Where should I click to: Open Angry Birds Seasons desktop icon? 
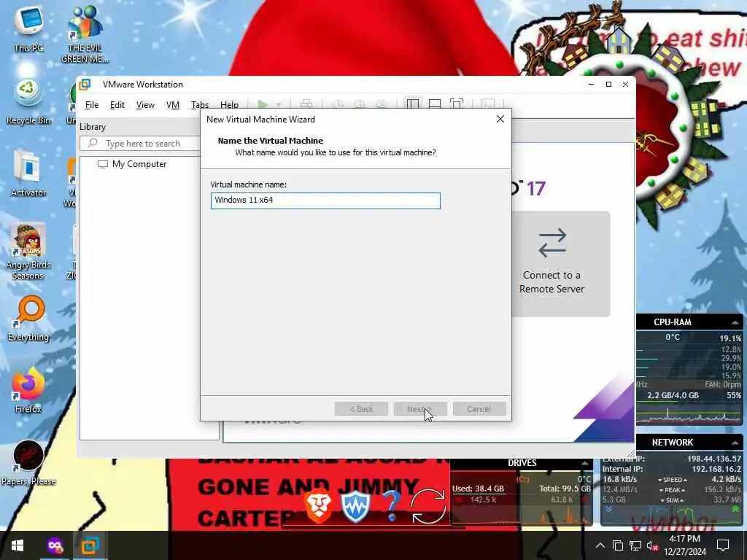(28, 251)
